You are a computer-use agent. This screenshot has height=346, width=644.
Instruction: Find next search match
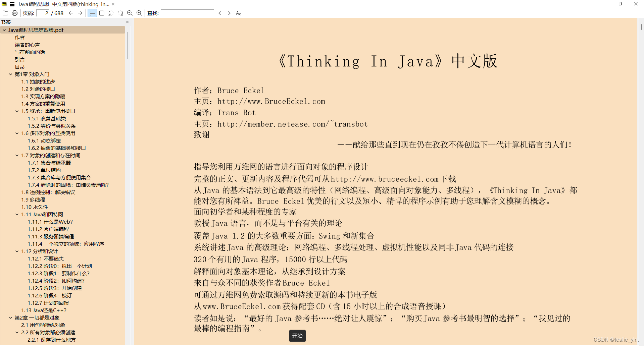tap(229, 13)
